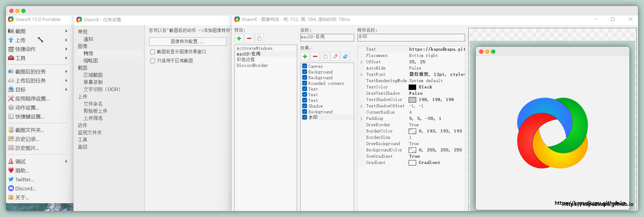Duplicate the selected preset
Screen dimensions: 644x217
[x=259, y=38]
